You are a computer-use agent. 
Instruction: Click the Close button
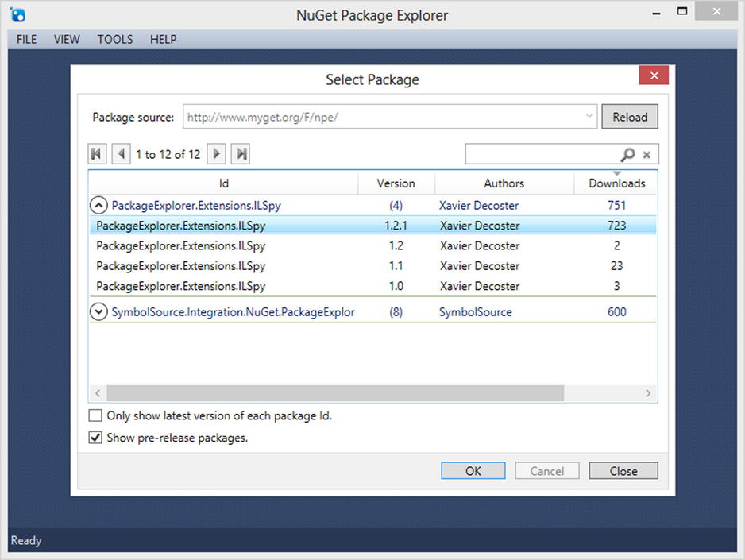pyautogui.click(x=623, y=471)
